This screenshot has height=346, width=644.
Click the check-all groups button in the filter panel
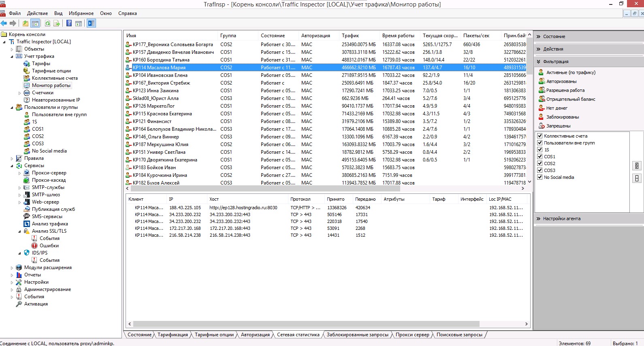[637, 166]
